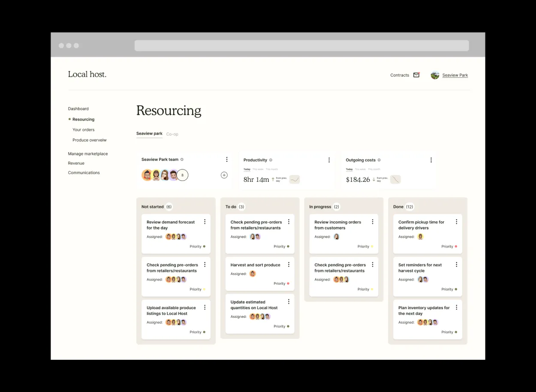The height and width of the screenshot is (392, 536).
Task: Select This week tab in Productivity card
Action: [258, 169]
